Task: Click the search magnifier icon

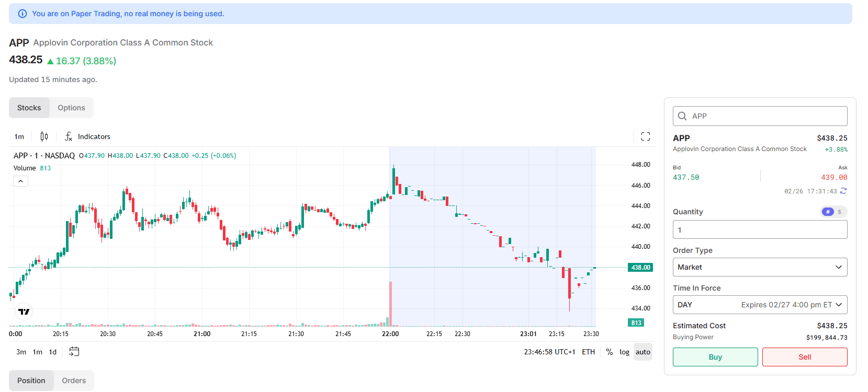Action: click(x=682, y=116)
